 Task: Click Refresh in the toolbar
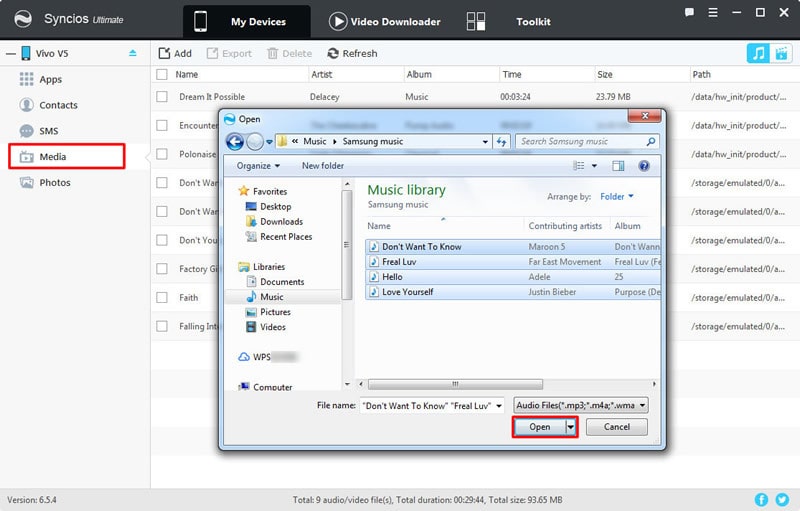353,54
